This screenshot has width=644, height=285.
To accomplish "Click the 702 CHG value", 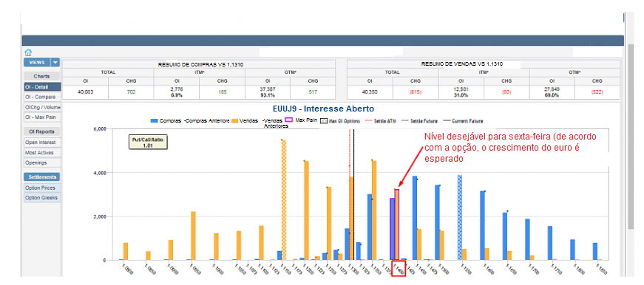I will click(x=131, y=92).
